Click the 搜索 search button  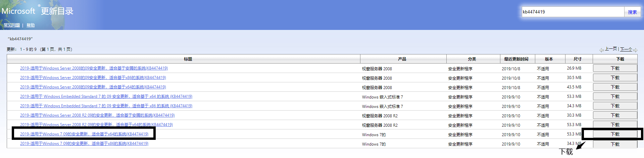632,12
